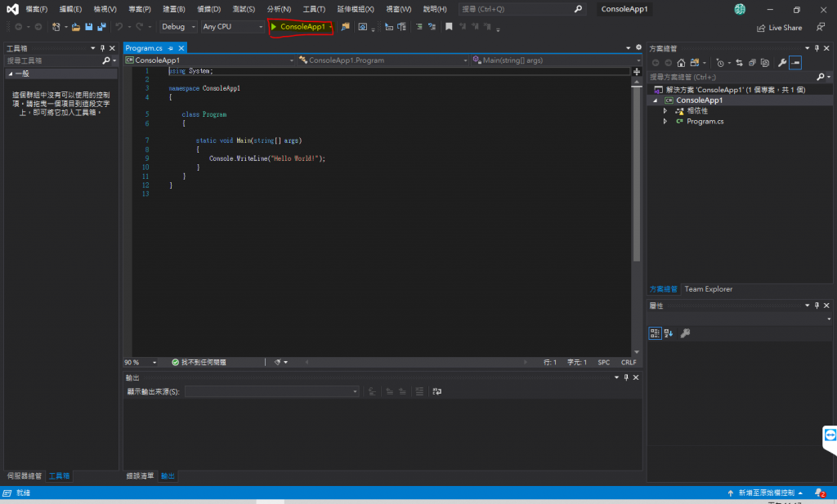Switch to the Team Explorer tab
The image size is (837, 504).
pyautogui.click(x=708, y=289)
